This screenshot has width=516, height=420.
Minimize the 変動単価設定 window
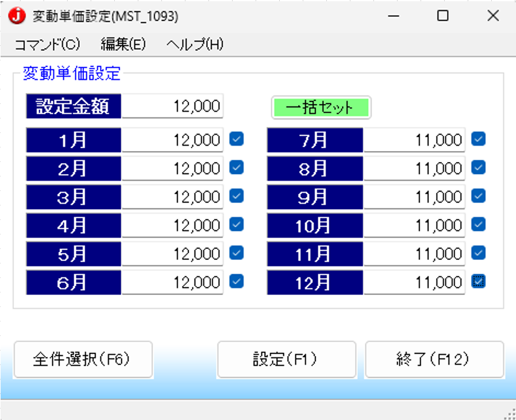coord(393,16)
